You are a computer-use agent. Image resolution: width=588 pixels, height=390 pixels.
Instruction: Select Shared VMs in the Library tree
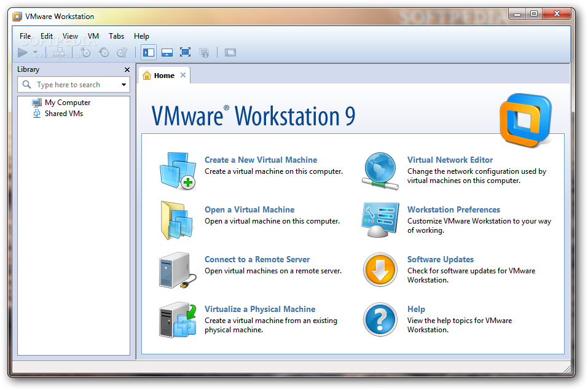point(64,113)
